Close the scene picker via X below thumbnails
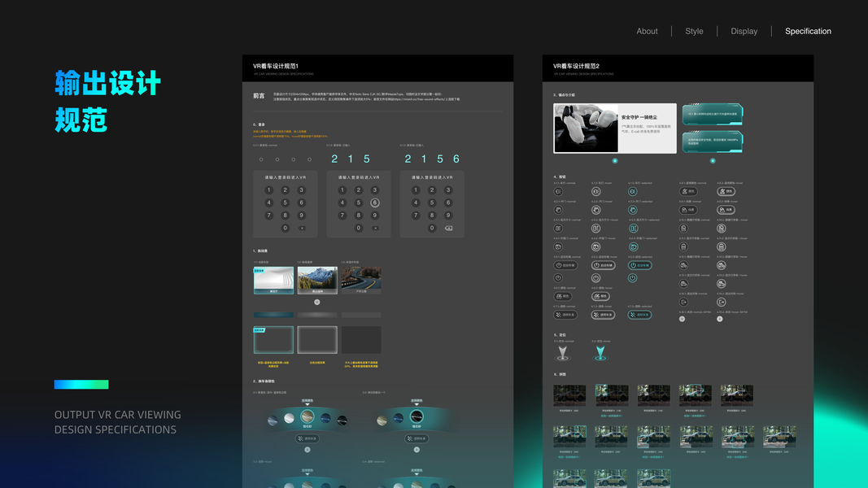Viewport: 868px width, 488px height. pyautogui.click(x=317, y=302)
